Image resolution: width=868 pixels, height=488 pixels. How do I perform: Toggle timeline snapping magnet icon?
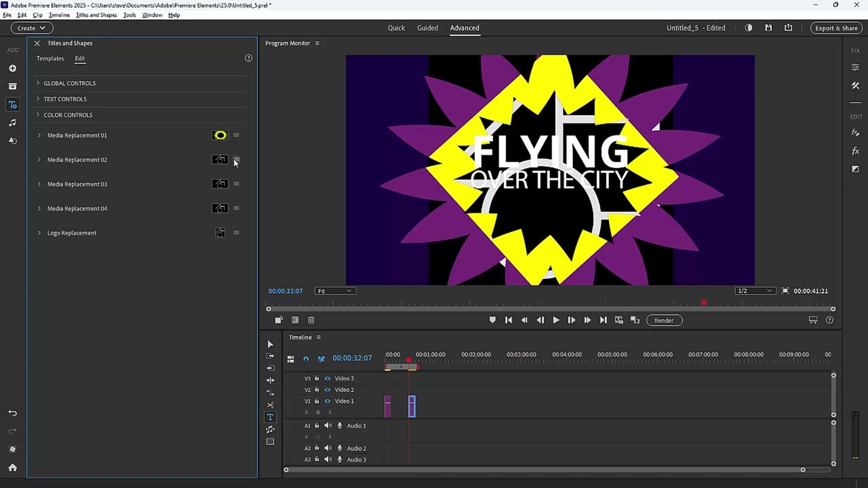pyautogui.click(x=306, y=359)
